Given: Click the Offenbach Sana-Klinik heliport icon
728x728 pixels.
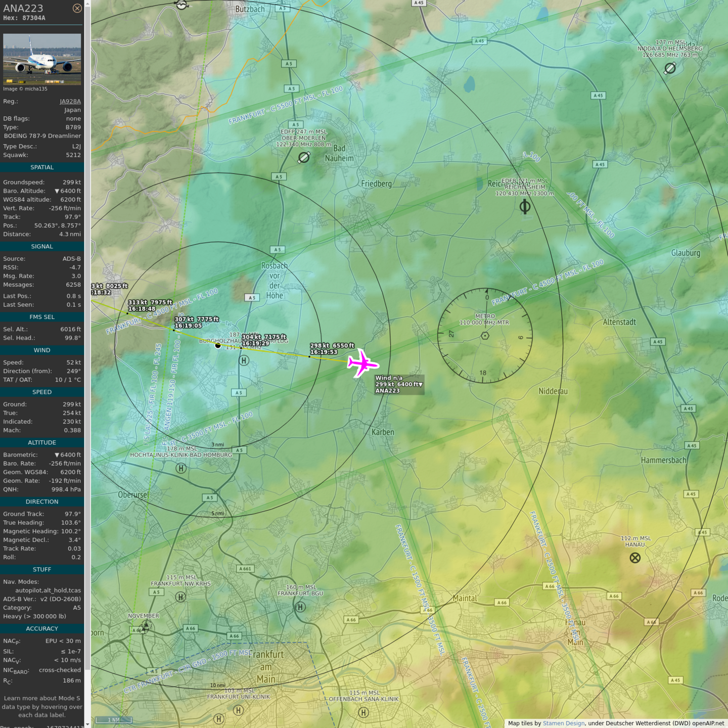Looking at the screenshot, I should pos(363,712).
